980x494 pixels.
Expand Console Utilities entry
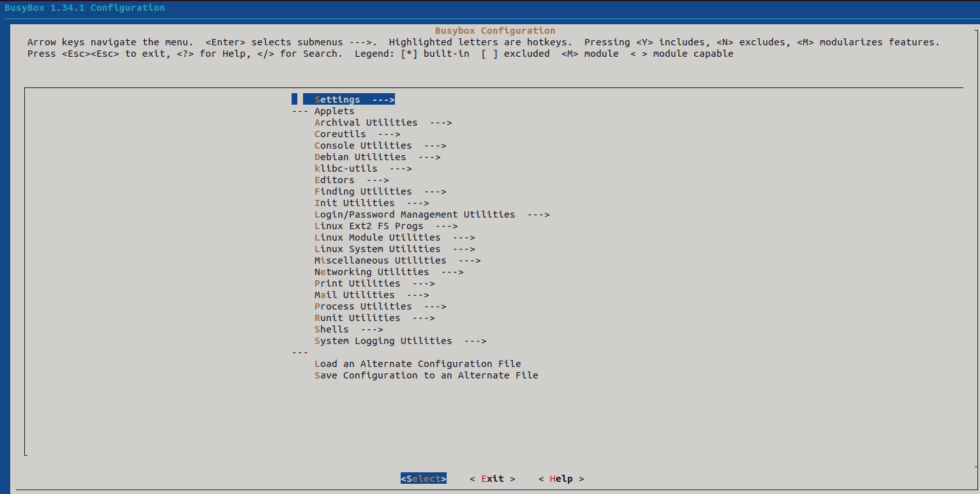tap(380, 146)
